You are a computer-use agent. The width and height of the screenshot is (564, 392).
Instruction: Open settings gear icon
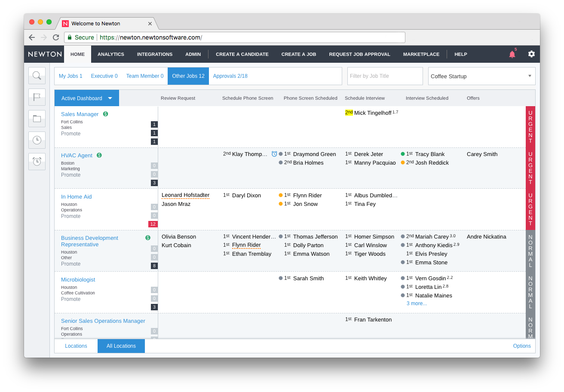(531, 54)
